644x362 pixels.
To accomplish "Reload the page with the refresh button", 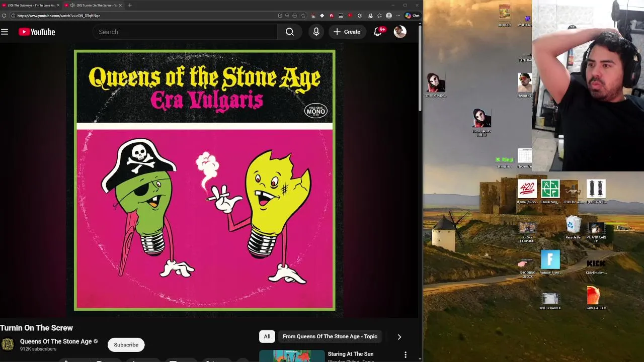I will click(x=4, y=16).
